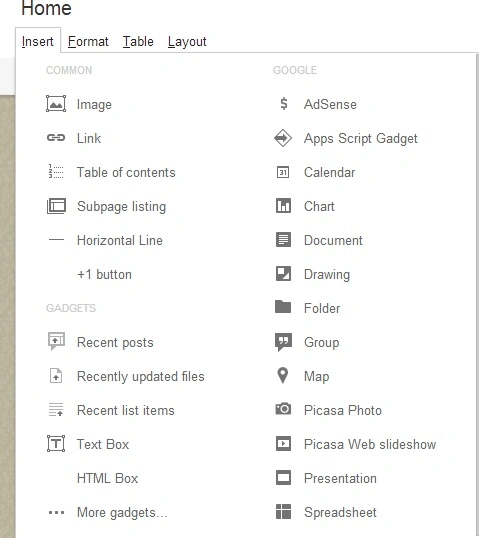Choose the +1 button entry
The width and height of the screenshot is (479, 538).
[x=104, y=274]
